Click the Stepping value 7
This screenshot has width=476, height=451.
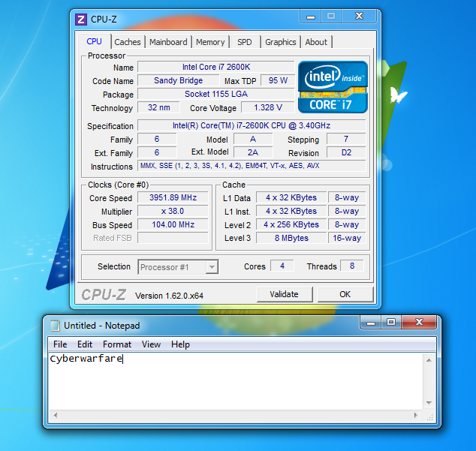(346, 139)
